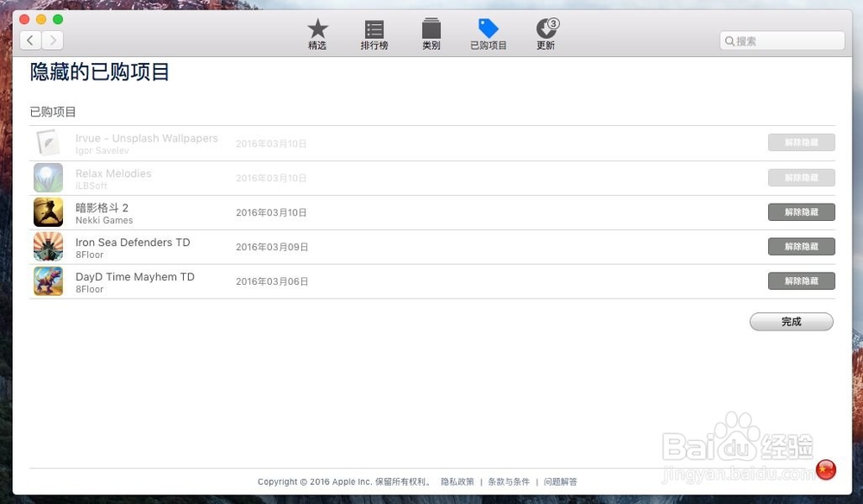
Task: Click the Nekki Games developer name
Action: click(x=104, y=220)
